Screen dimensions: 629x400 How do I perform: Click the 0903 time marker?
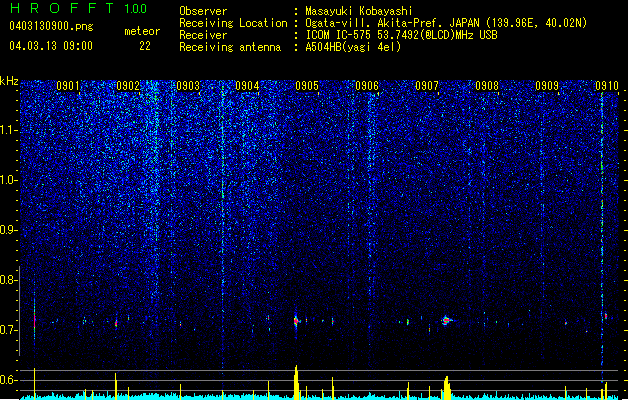coord(188,86)
